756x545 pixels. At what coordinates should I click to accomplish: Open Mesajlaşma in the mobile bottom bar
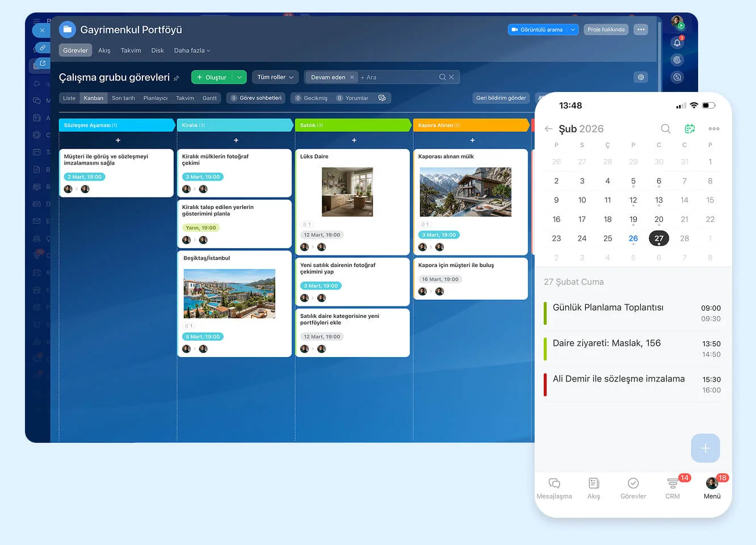(x=554, y=488)
